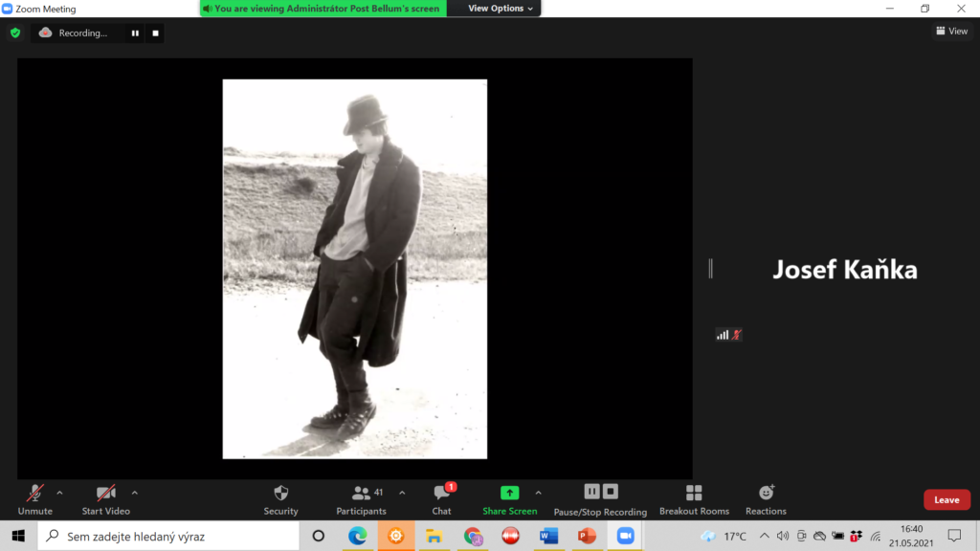This screenshot has height=551, width=980.
Task: Pause recording in the bottom toolbar
Action: (591, 492)
